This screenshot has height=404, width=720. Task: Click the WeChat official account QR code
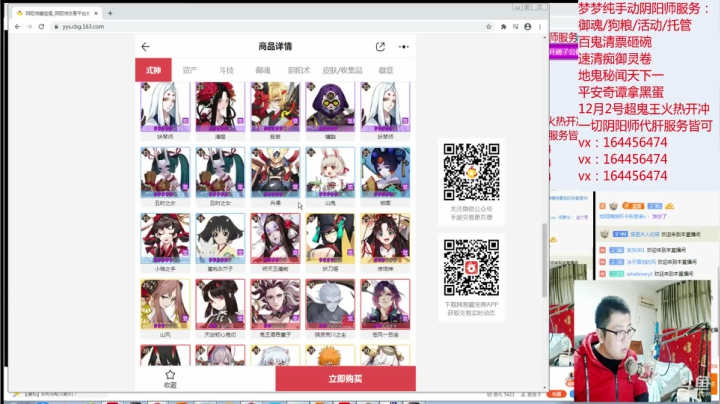[x=471, y=172]
